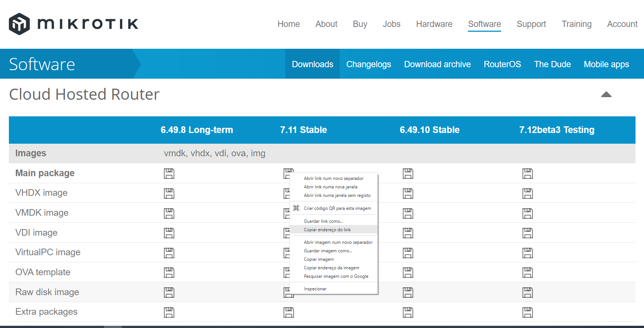The image size is (644, 328).
Task: Download 7.12beta3 Testing VMDK image
Action: coord(528,213)
